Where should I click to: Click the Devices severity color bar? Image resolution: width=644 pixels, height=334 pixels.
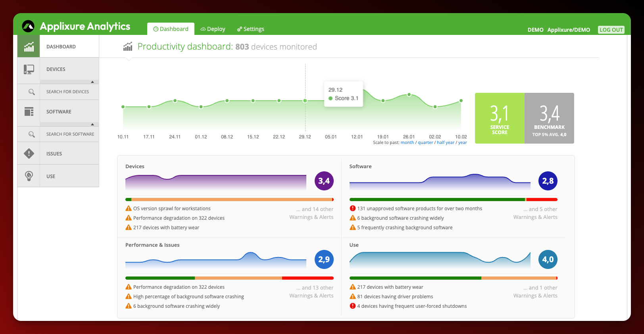pos(229,200)
